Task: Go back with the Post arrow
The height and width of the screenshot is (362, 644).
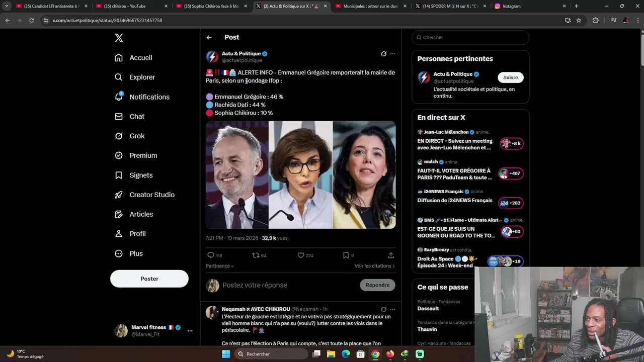Action: point(209,38)
